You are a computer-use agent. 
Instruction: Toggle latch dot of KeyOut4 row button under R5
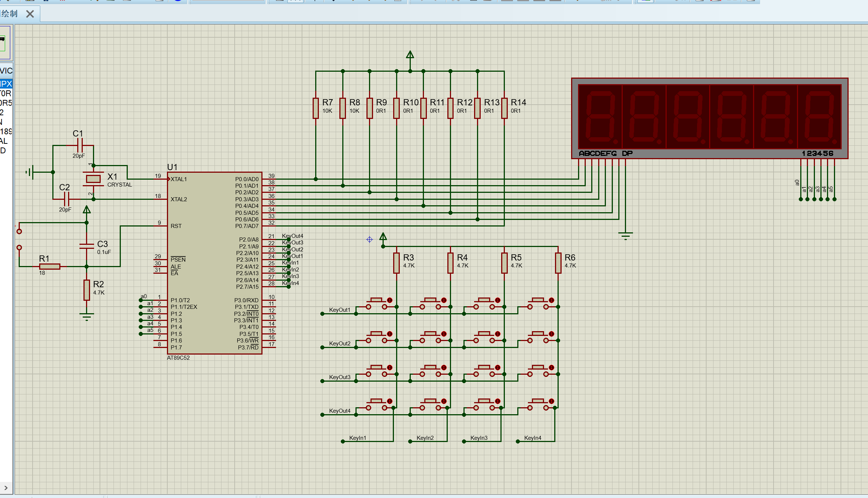pyautogui.click(x=498, y=401)
